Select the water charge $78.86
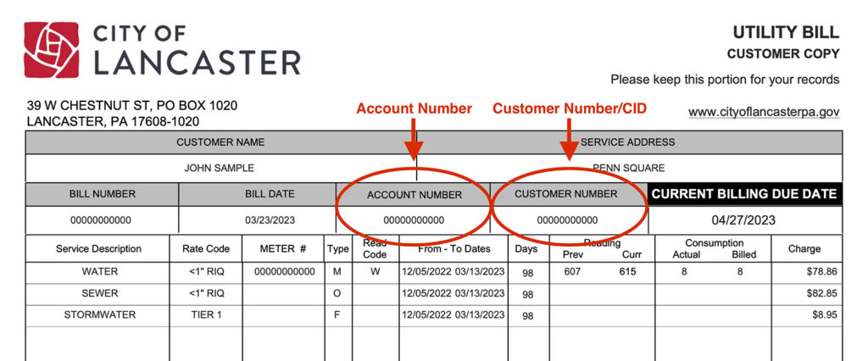Image resolution: width=868 pixels, height=361 pixels. pyautogui.click(x=821, y=272)
